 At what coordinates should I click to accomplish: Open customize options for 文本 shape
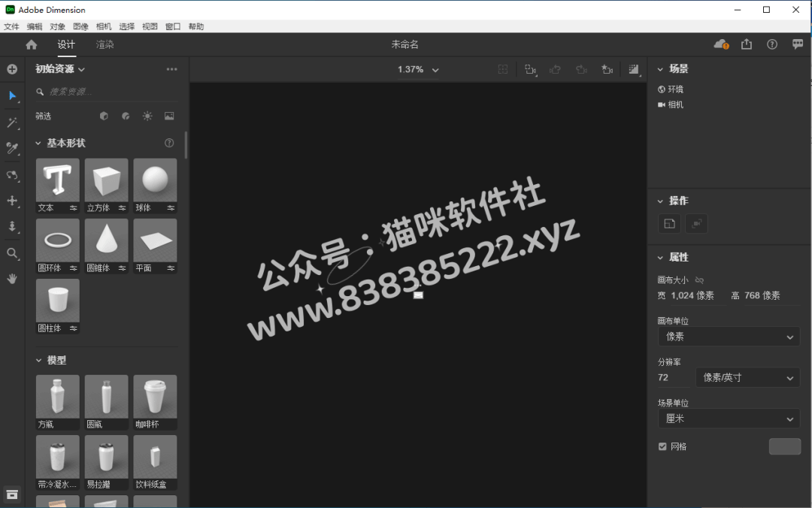tap(74, 208)
